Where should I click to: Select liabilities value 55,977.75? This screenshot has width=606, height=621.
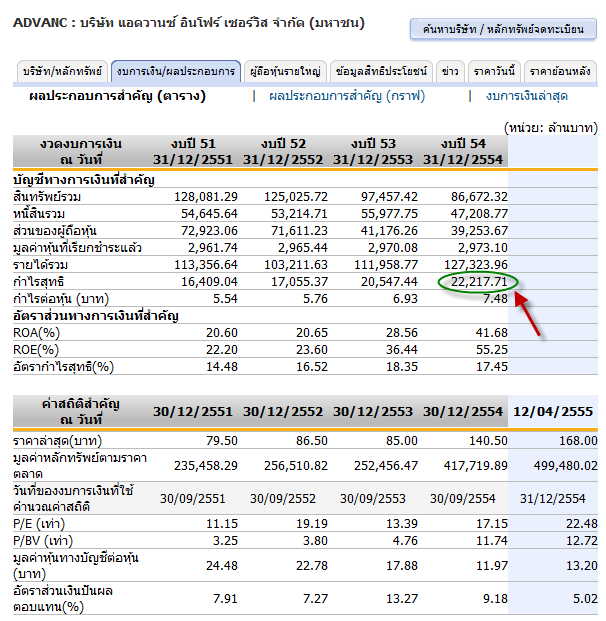tap(389, 214)
